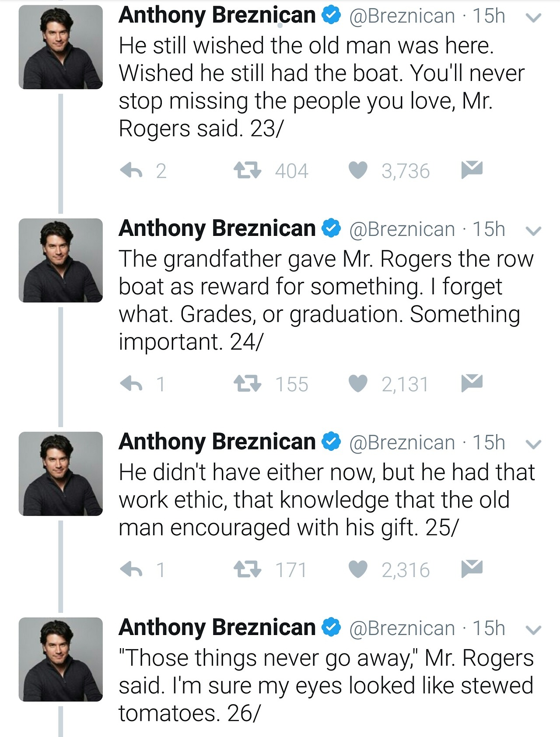This screenshot has height=737, width=560.
Task: Open the options chevron on tweet 23/
Action: coord(533,18)
